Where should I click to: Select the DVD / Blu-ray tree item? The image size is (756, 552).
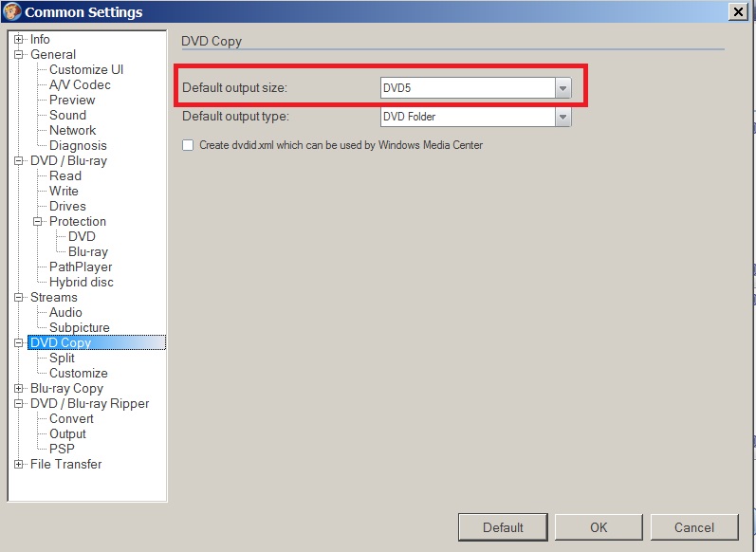[x=68, y=160]
